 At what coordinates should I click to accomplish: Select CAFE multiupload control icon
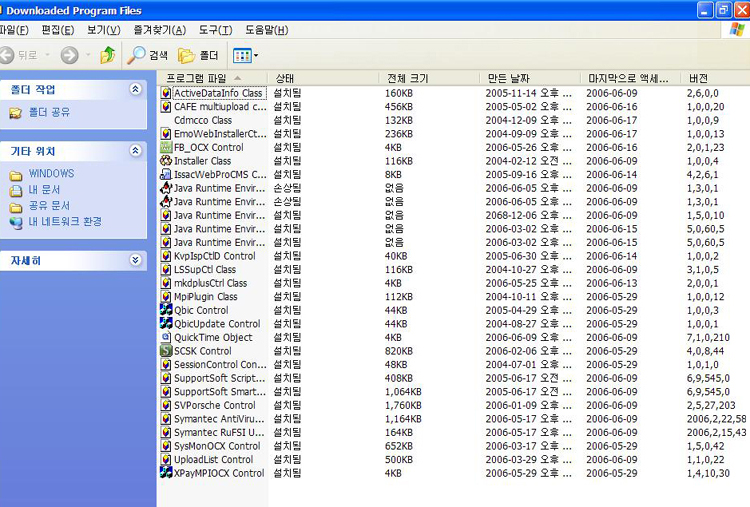coord(165,107)
